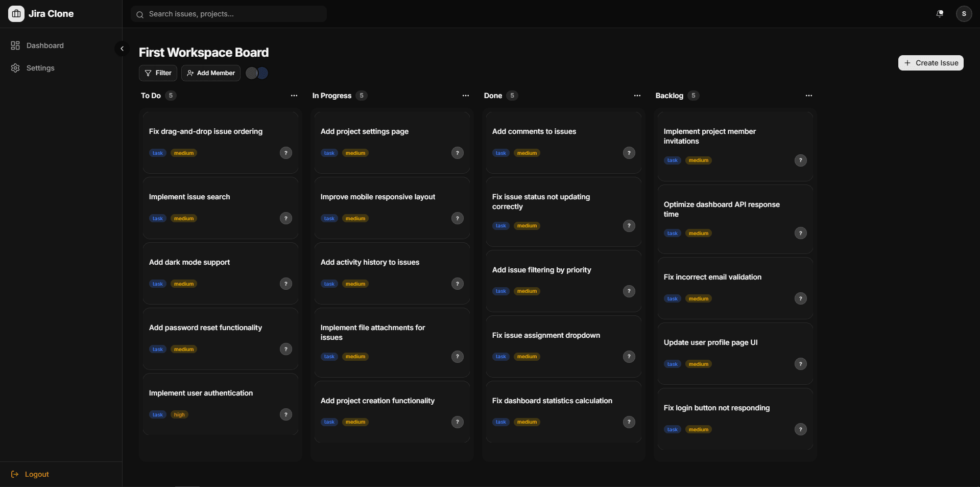Image resolution: width=980 pixels, height=487 pixels.
Task: Click assignee icon on Improve mobile responsive layout
Action: coord(458,218)
